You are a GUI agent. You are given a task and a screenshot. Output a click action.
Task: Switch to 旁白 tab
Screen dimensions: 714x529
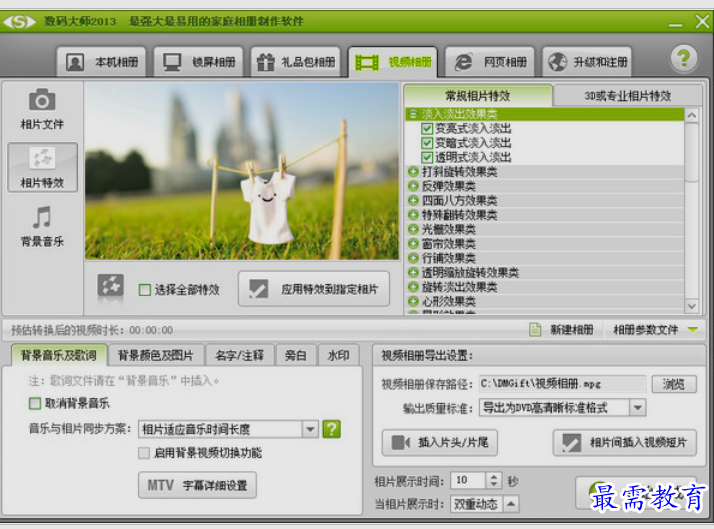tap(296, 355)
